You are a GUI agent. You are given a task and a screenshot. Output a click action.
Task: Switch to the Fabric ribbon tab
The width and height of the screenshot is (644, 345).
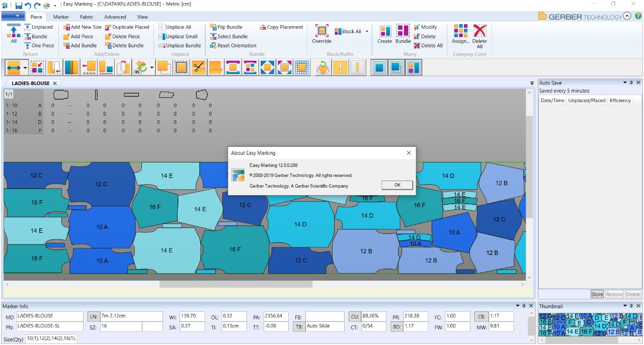87,17
